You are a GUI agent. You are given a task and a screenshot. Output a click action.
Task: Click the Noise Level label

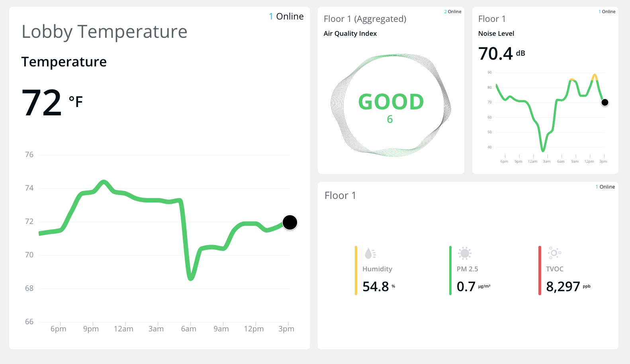click(x=496, y=33)
